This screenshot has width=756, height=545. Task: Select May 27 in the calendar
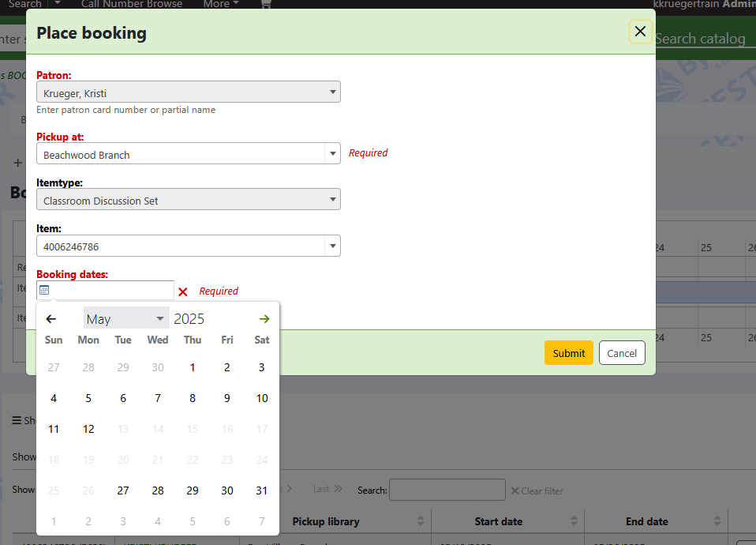123,490
